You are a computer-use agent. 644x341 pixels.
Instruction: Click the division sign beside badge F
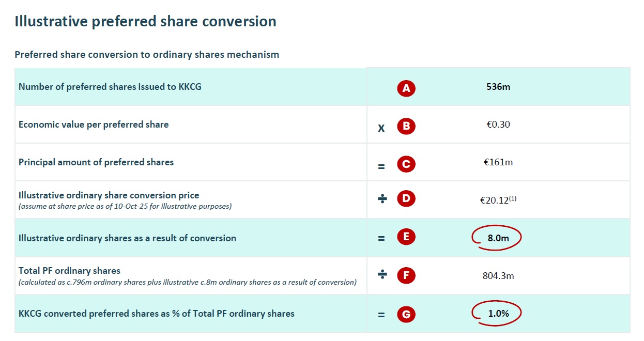(x=382, y=275)
